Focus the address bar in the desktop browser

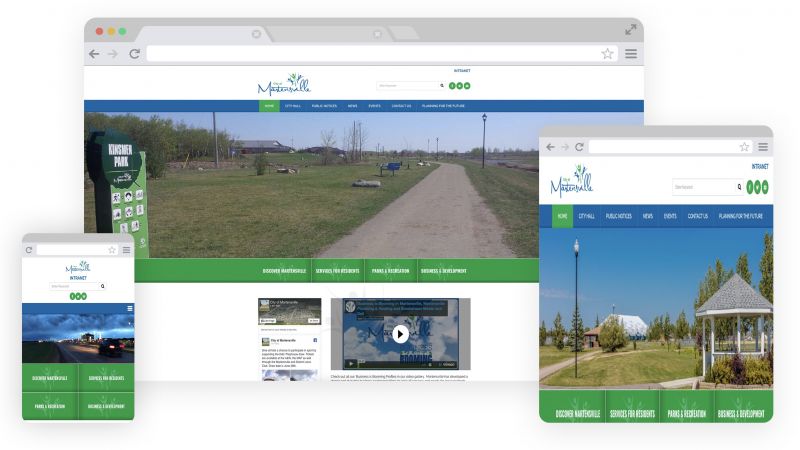point(382,54)
